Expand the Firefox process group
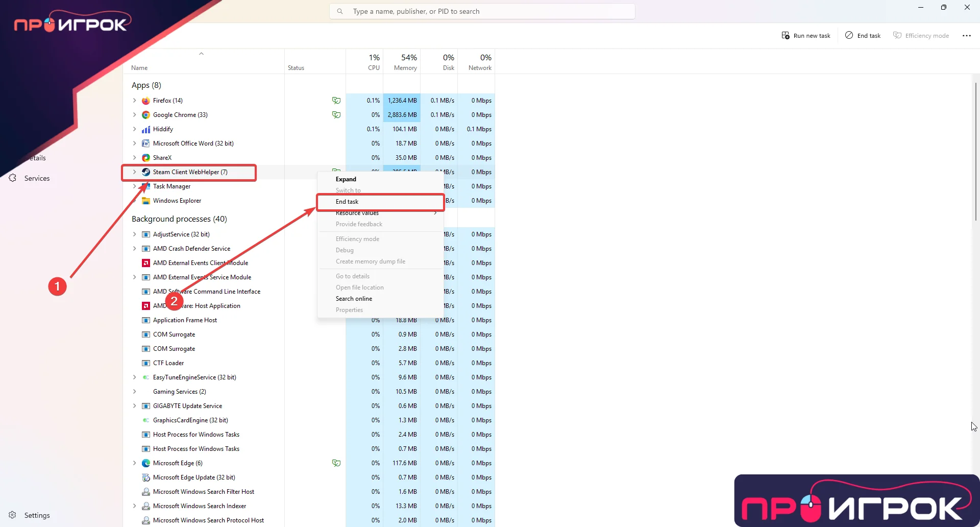The image size is (980, 527). coord(134,101)
